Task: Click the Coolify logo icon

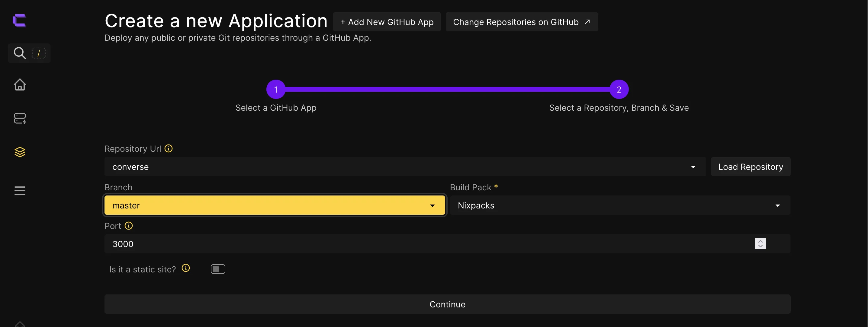Action: [20, 21]
